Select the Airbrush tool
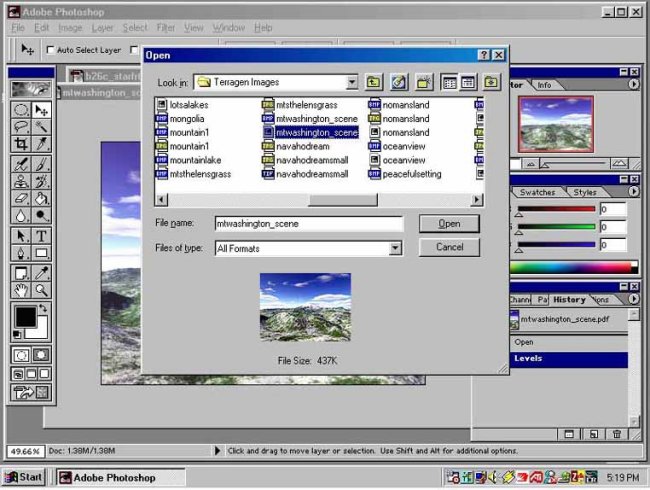The image size is (650, 490). click(x=21, y=164)
